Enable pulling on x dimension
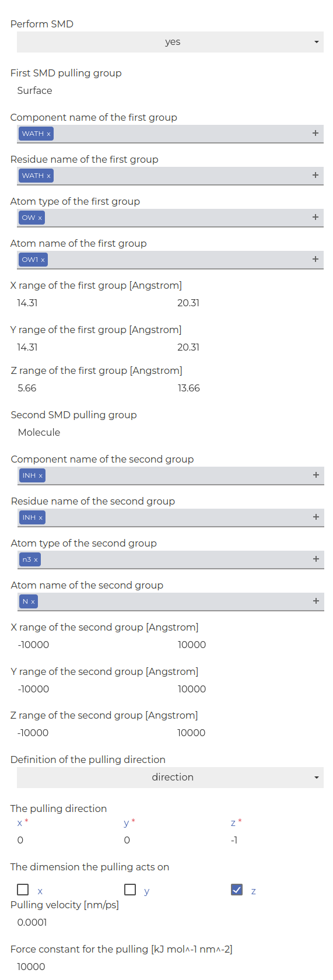333x980 pixels. 23,890
